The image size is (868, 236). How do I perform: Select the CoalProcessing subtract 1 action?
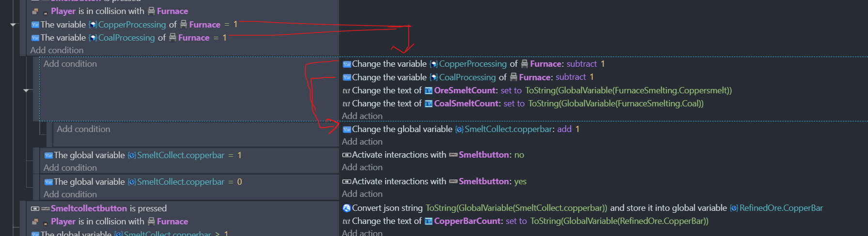(x=468, y=77)
